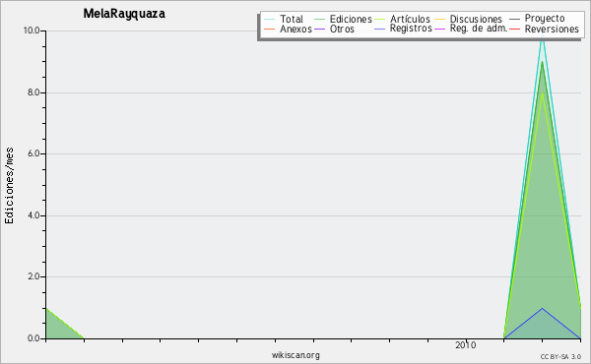Click the 10.0 y-axis label

32,30
